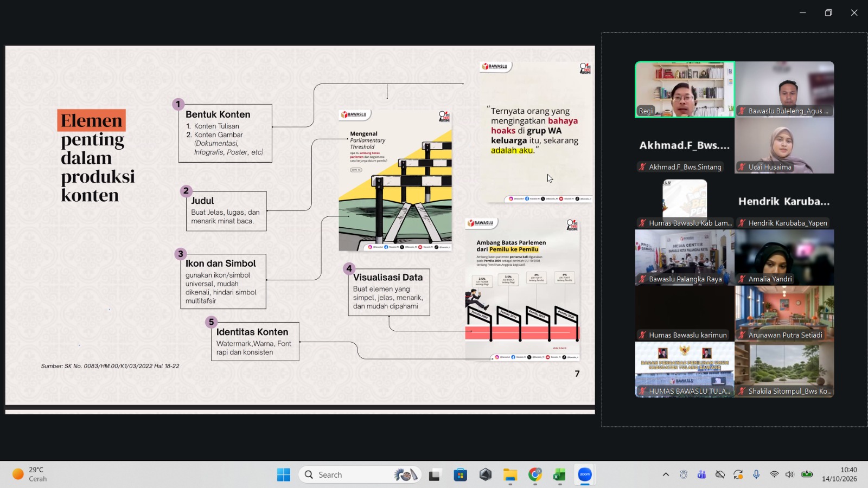The width and height of the screenshot is (868, 488).
Task: Open the weather widget showing 29°C Cerah
Action: [x=30, y=474]
